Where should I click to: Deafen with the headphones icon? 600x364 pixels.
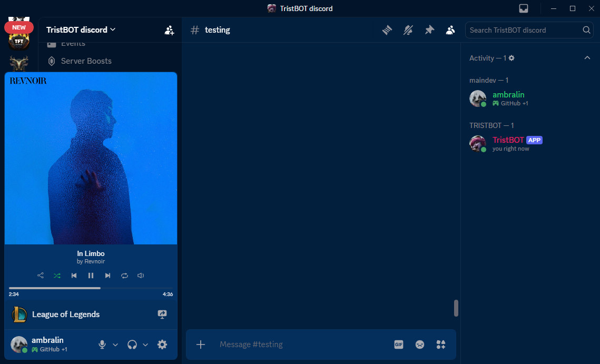pos(132,345)
